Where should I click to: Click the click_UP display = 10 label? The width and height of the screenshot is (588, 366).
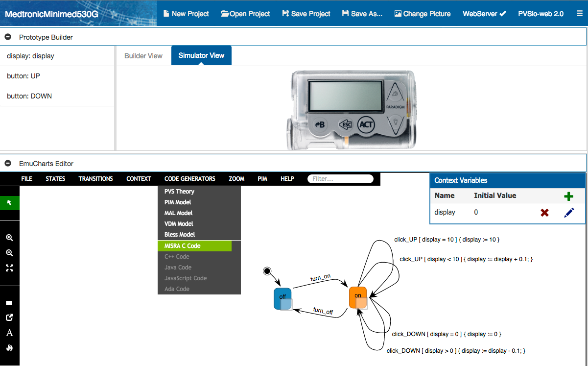coord(447,240)
